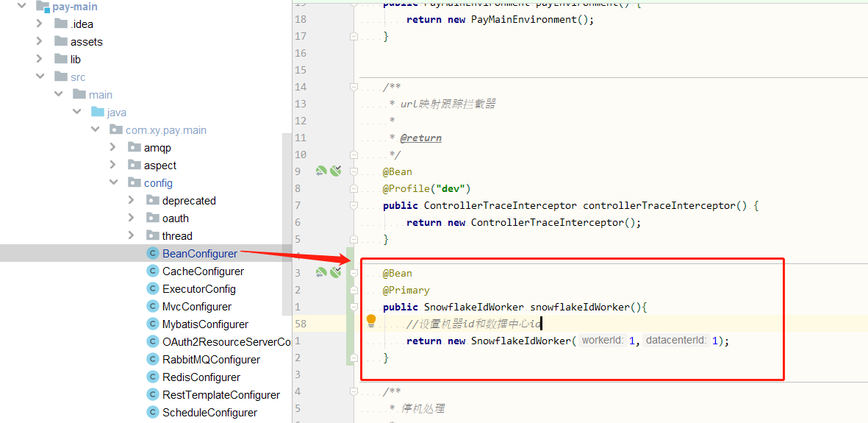
Task: Click the config package icon
Action: click(x=134, y=182)
